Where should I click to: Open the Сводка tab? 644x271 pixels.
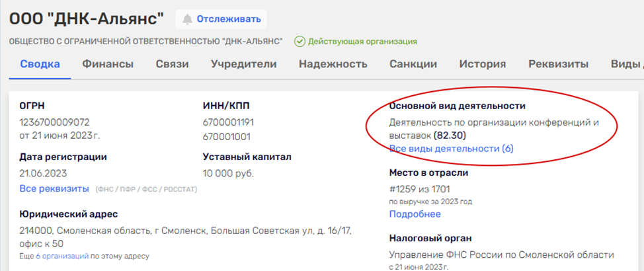coord(40,64)
